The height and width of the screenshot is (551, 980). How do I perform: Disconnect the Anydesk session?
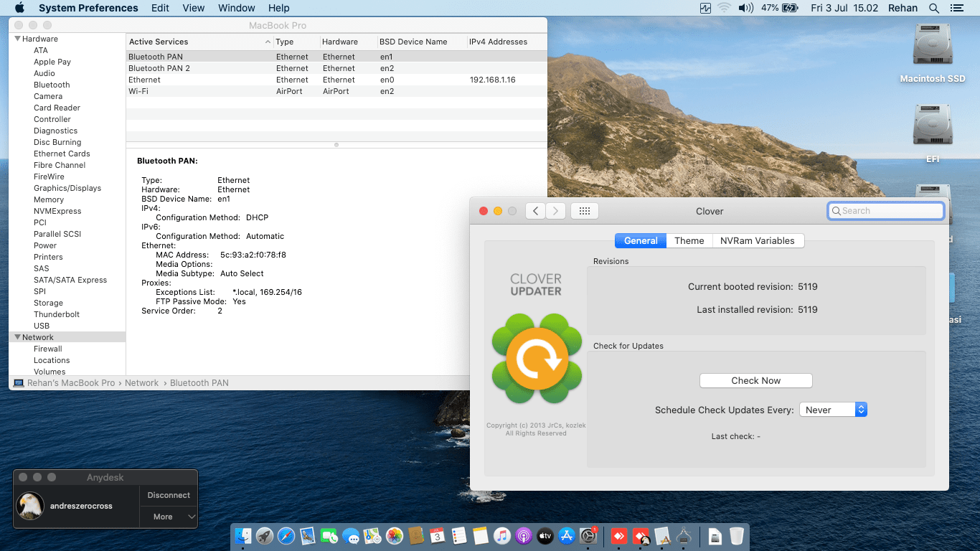pos(169,495)
